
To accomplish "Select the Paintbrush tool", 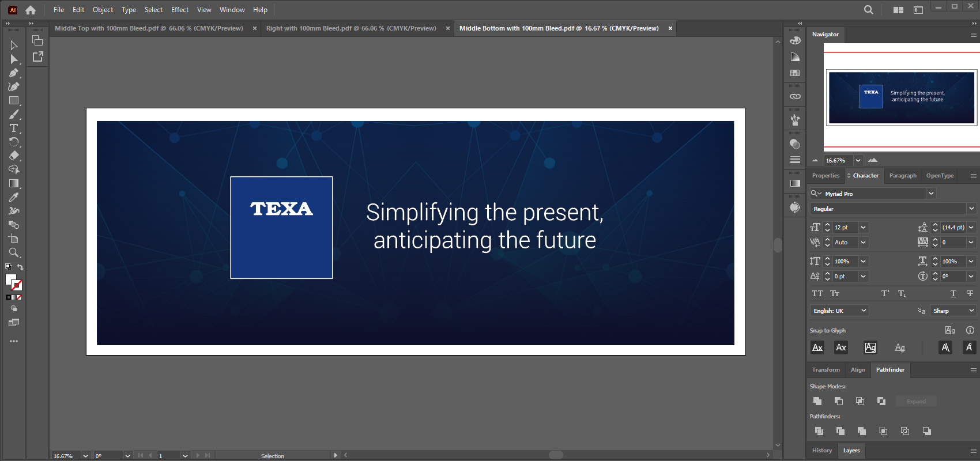I will (14, 114).
